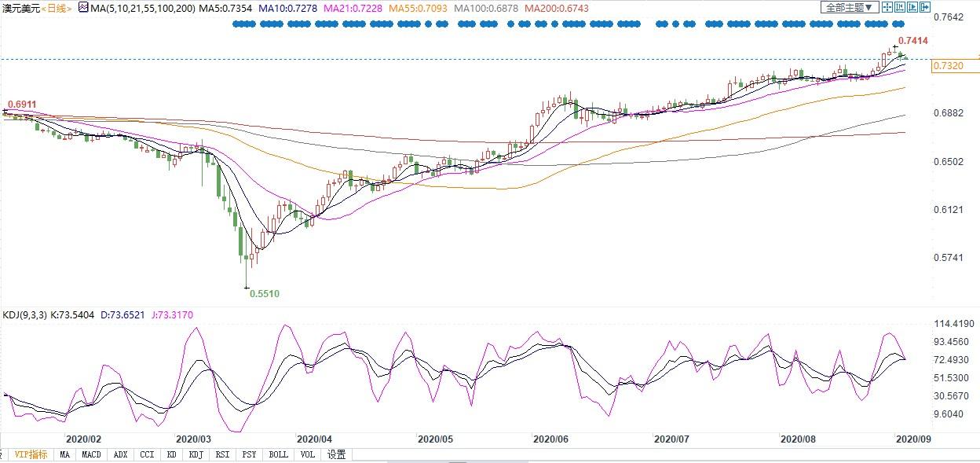The image size is (980, 463).
Task: Switch to the ADX indicator tab
Action: [120, 454]
